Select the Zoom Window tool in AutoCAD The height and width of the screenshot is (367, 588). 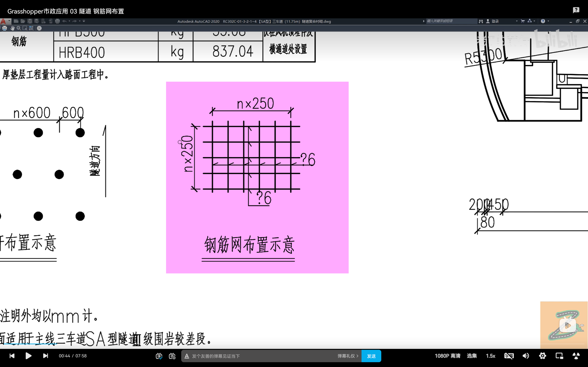pos(25,28)
